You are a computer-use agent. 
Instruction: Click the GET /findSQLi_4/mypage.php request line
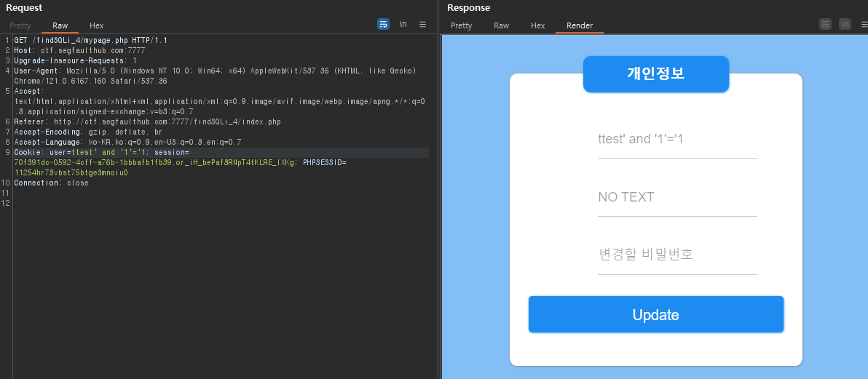coord(91,41)
